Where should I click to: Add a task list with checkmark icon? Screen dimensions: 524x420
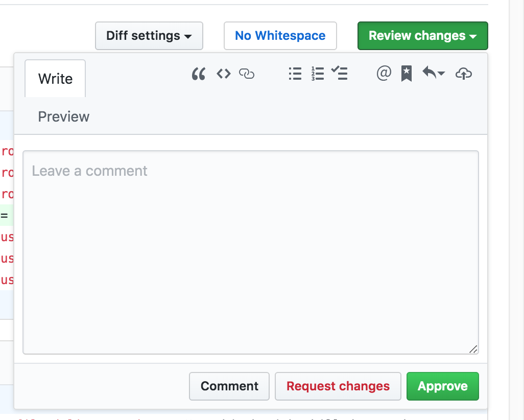click(x=339, y=73)
